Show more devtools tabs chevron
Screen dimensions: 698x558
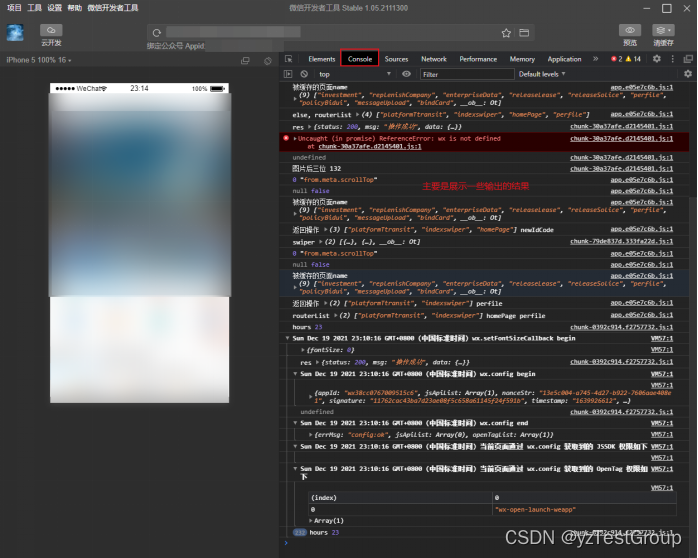595,59
